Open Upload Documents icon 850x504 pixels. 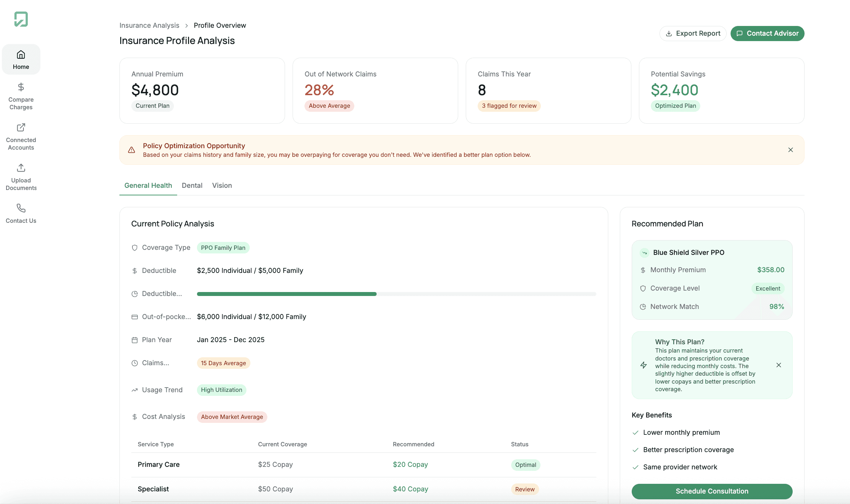(21, 168)
